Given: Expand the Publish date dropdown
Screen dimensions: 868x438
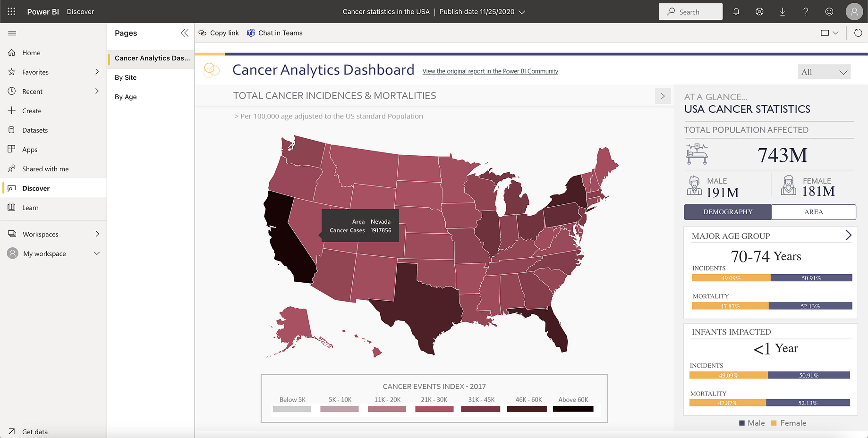Looking at the screenshot, I should pyautogui.click(x=522, y=11).
